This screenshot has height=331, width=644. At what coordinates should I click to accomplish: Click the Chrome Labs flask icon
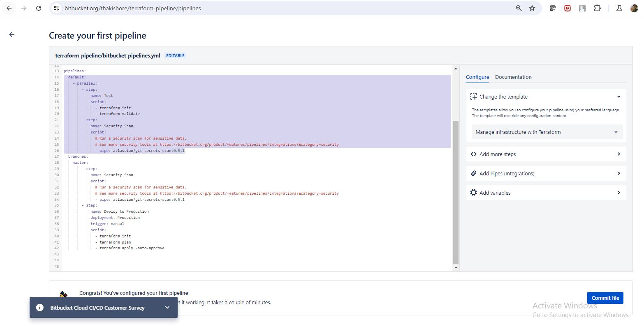tap(619, 8)
